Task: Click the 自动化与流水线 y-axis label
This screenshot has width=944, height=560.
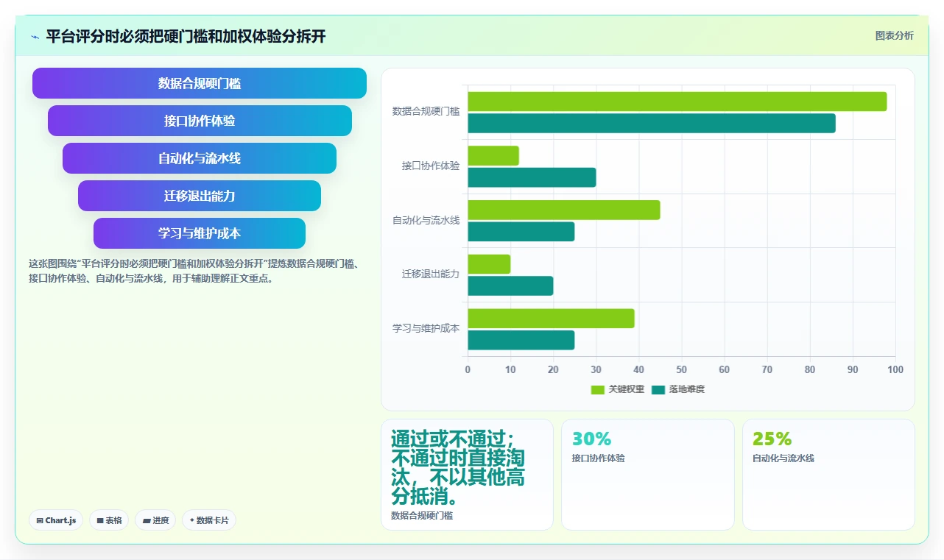Action: click(x=426, y=220)
